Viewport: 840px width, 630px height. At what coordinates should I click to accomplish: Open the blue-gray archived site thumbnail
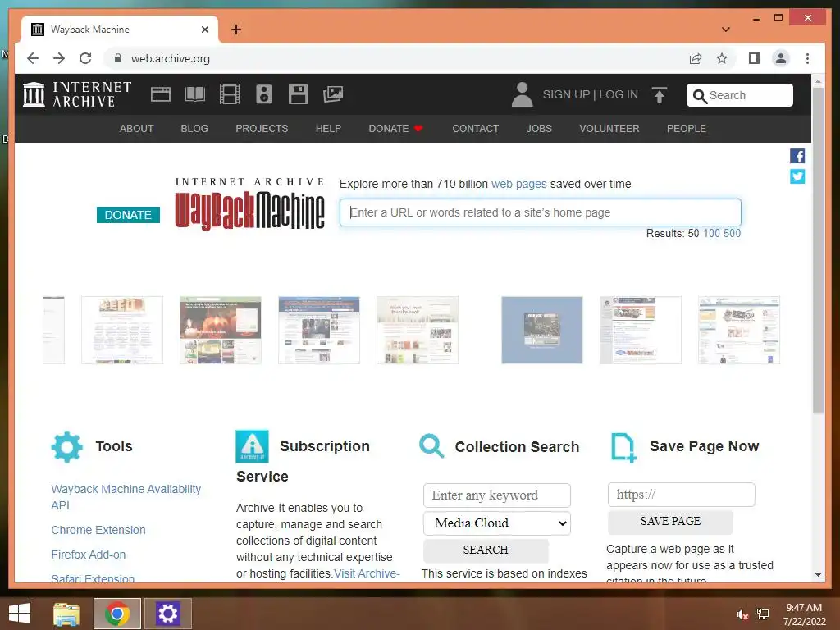pyautogui.click(x=541, y=330)
